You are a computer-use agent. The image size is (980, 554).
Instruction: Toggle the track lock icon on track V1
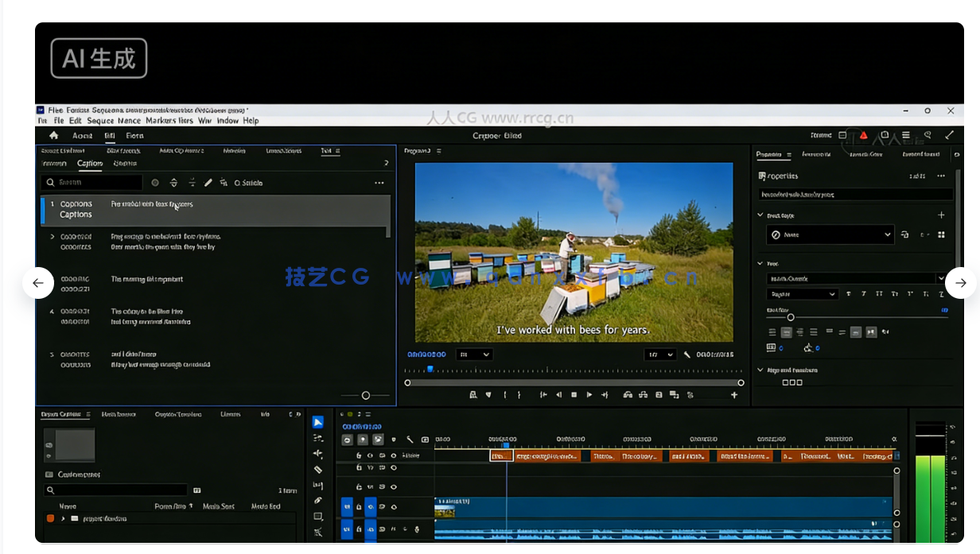[360, 506]
